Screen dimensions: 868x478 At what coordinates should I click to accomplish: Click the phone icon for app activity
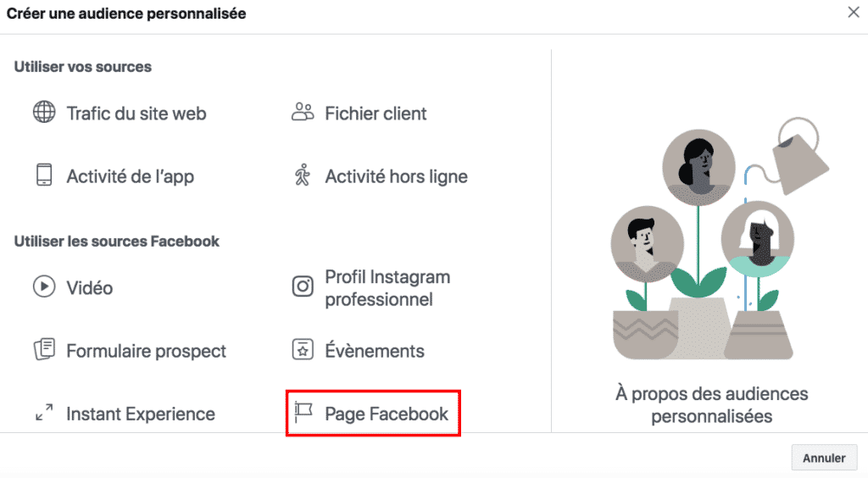coord(44,175)
